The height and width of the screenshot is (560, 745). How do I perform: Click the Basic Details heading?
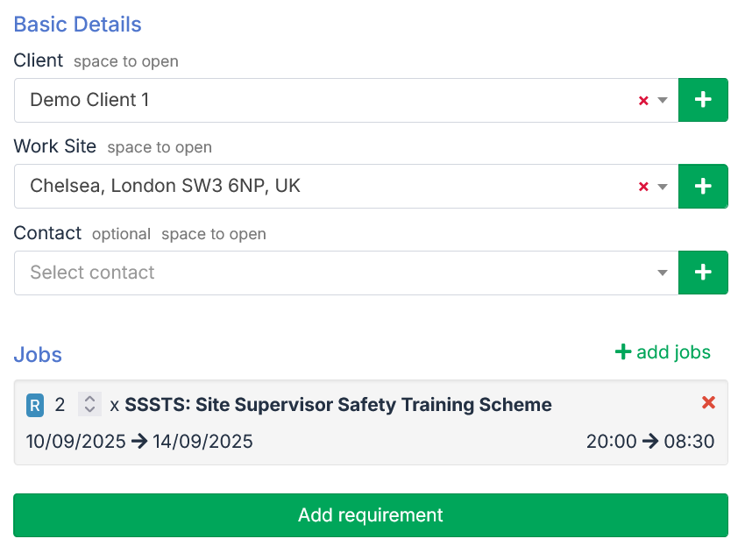77,25
